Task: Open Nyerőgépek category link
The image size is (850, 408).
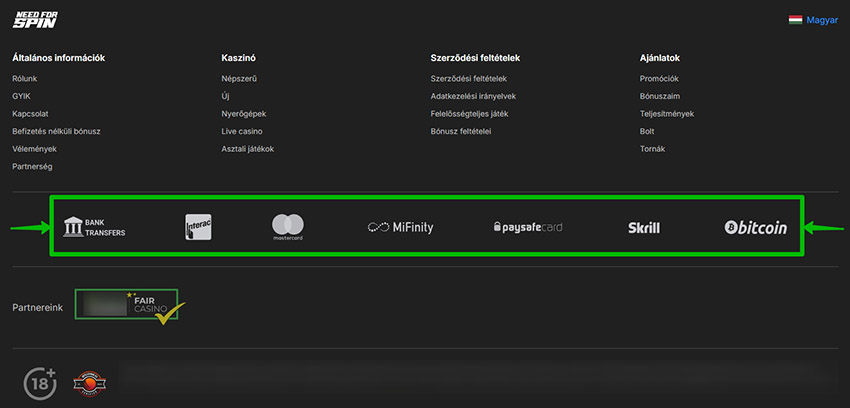Action: 243,113
